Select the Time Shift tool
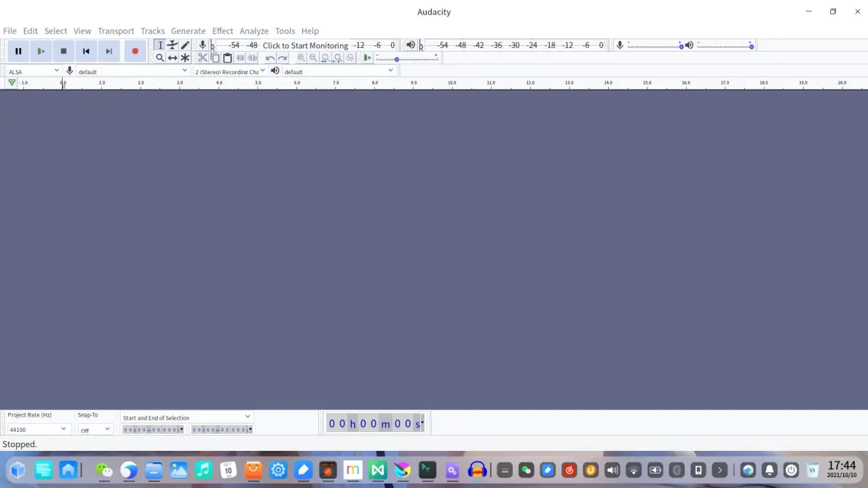This screenshot has width=868, height=488. click(173, 58)
